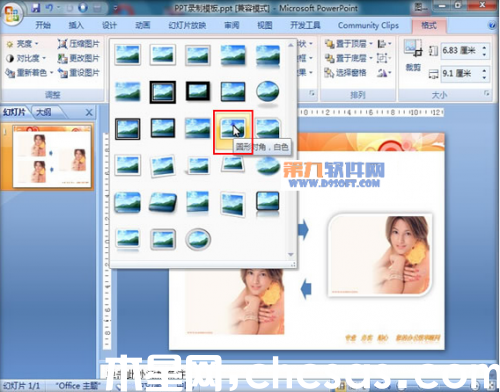Open the Community Clips tab

tap(368, 25)
